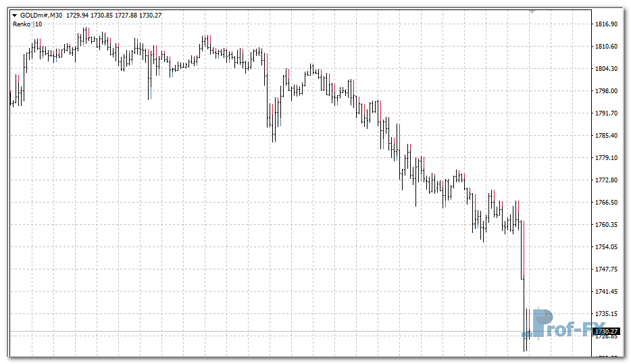Click the triangle arrow before GOLDm#,M30

coord(14,15)
